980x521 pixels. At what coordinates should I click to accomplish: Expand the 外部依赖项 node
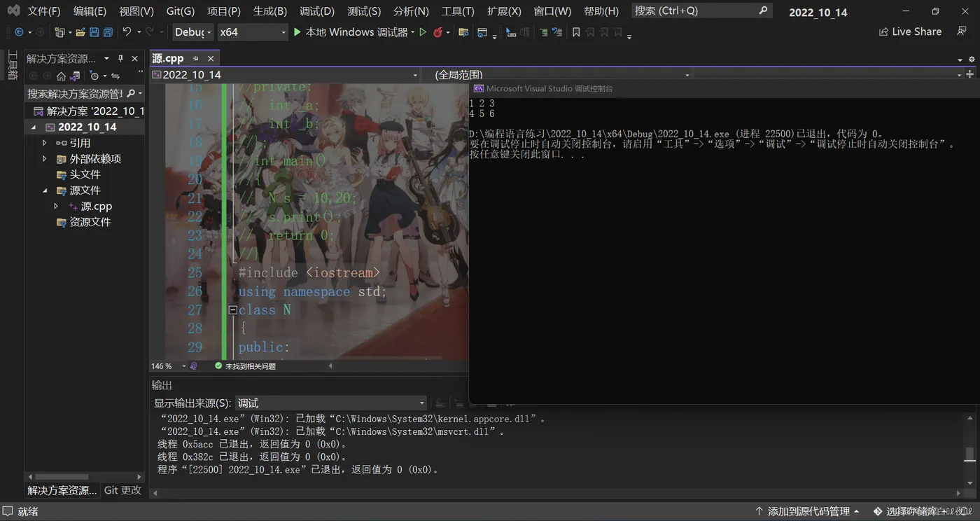[45, 159]
